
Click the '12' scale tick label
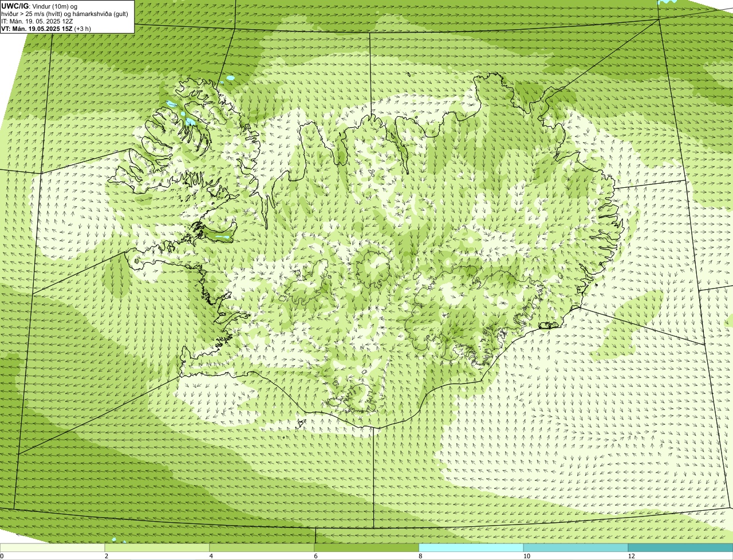631,556
